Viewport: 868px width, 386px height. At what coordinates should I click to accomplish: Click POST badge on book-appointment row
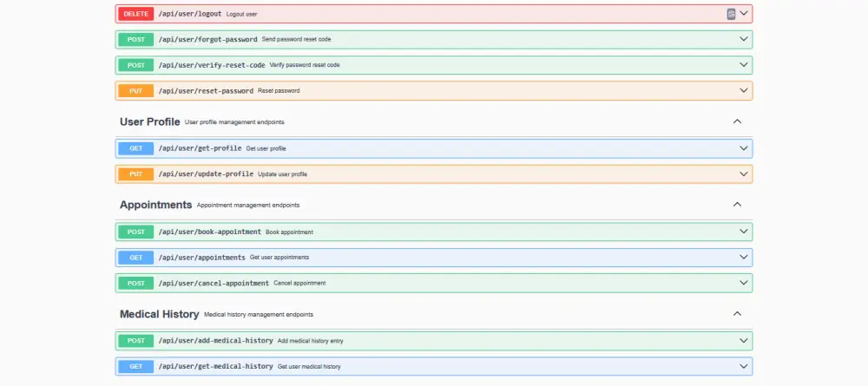coord(135,232)
